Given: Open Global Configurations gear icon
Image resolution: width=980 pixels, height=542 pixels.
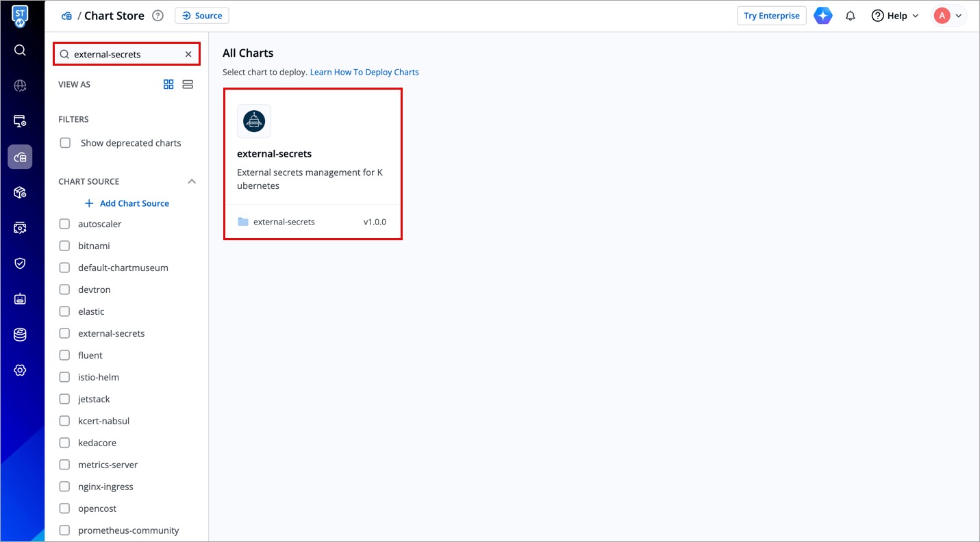Looking at the screenshot, I should (20, 370).
